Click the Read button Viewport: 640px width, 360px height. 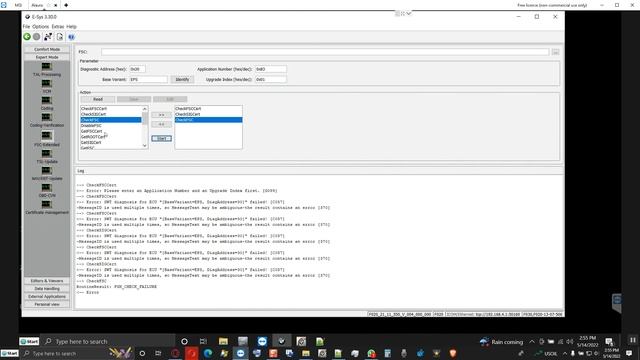tap(98, 99)
